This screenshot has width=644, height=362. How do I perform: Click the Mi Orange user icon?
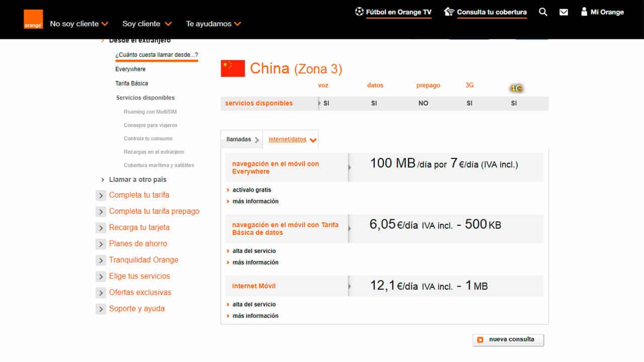[584, 12]
